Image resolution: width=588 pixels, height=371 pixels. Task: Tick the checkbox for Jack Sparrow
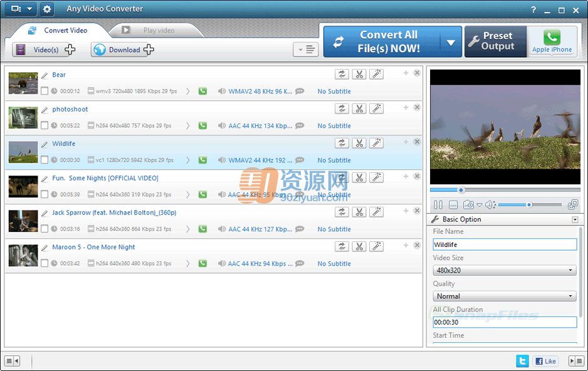(x=45, y=229)
